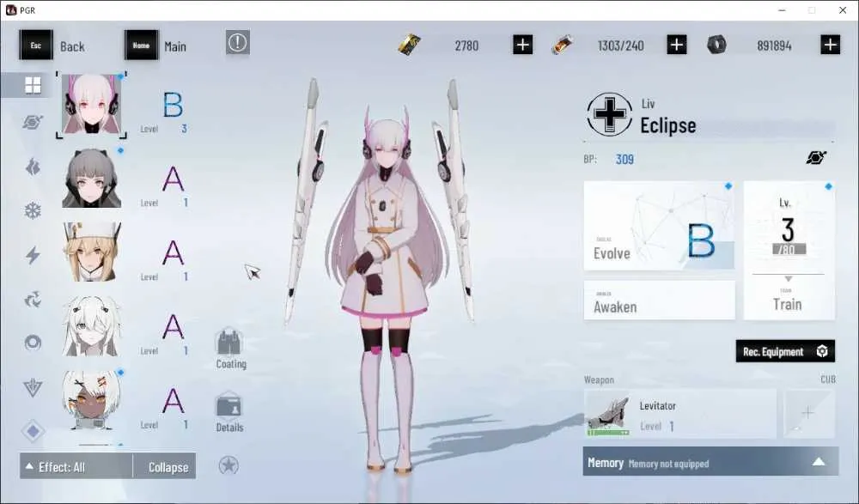Open the Coating wardrobe

click(230, 349)
